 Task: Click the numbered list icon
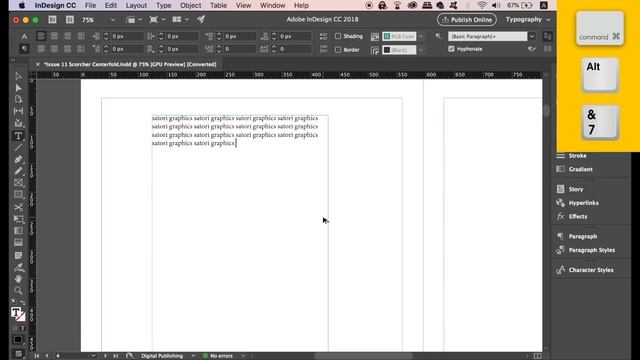click(x=323, y=49)
